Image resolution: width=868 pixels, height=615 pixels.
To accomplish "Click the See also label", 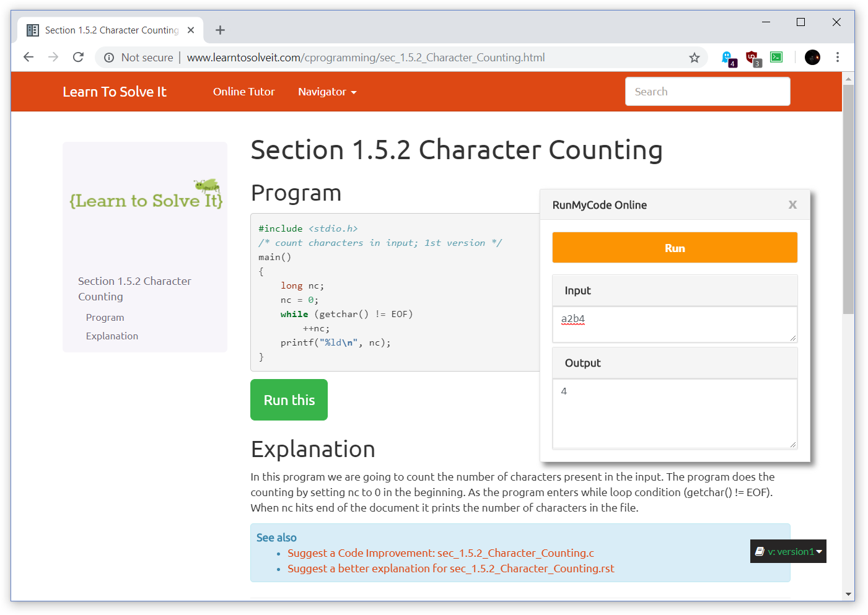I will point(276,538).
